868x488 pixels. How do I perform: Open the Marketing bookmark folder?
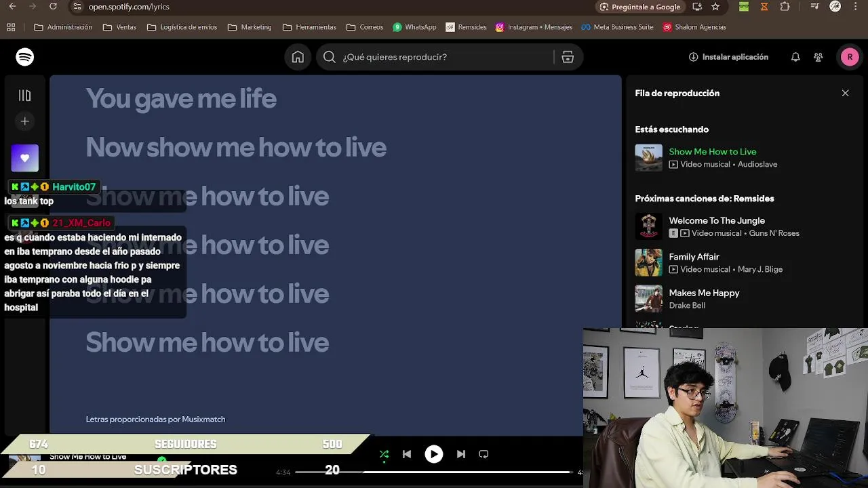tap(250, 27)
